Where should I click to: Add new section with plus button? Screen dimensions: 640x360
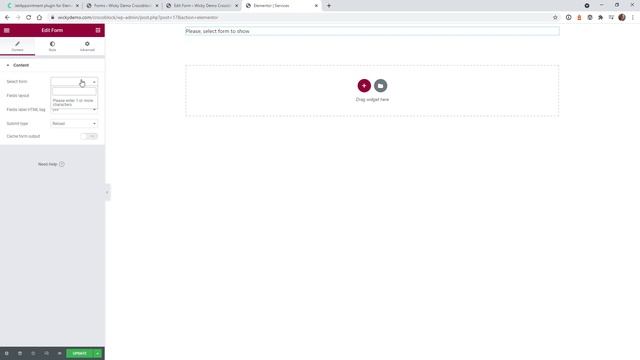[364, 86]
